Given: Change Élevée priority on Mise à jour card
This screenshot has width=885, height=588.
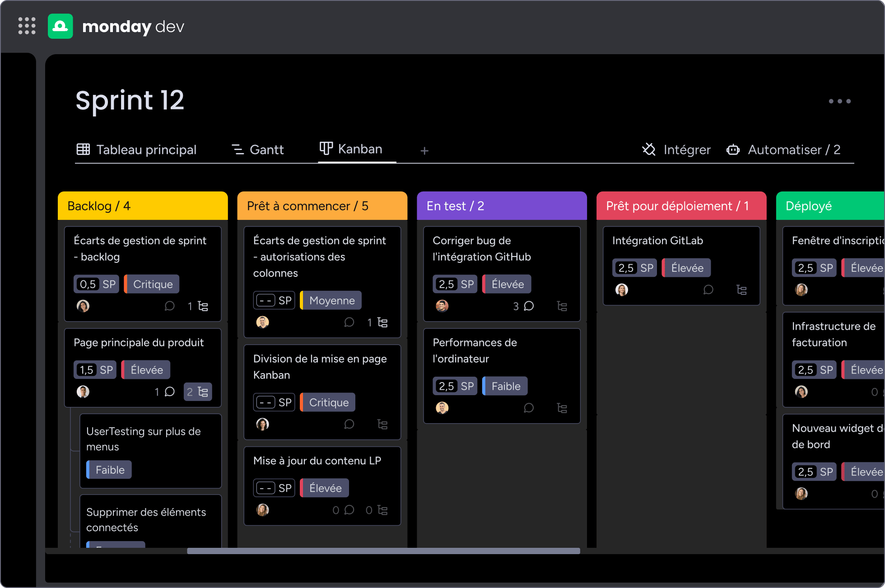Looking at the screenshot, I should pyautogui.click(x=325, y=488).
